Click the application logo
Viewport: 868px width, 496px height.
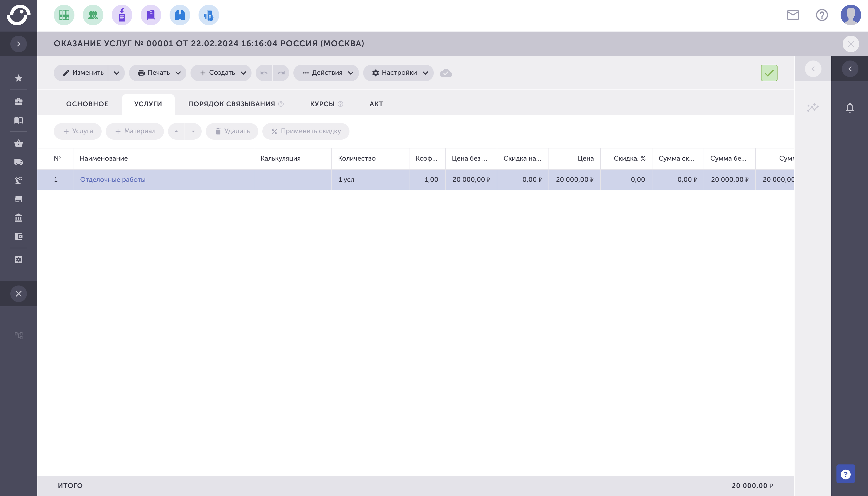coord(18,15)
